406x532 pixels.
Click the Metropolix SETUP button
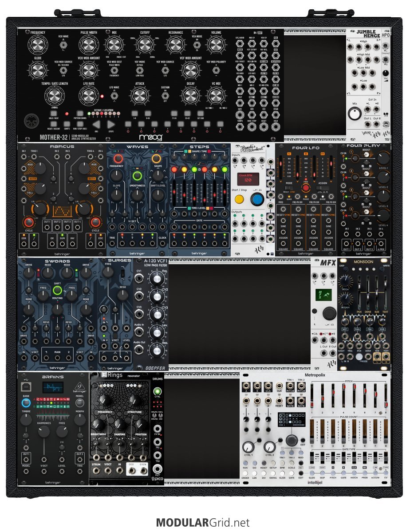(x=273, y=463)
